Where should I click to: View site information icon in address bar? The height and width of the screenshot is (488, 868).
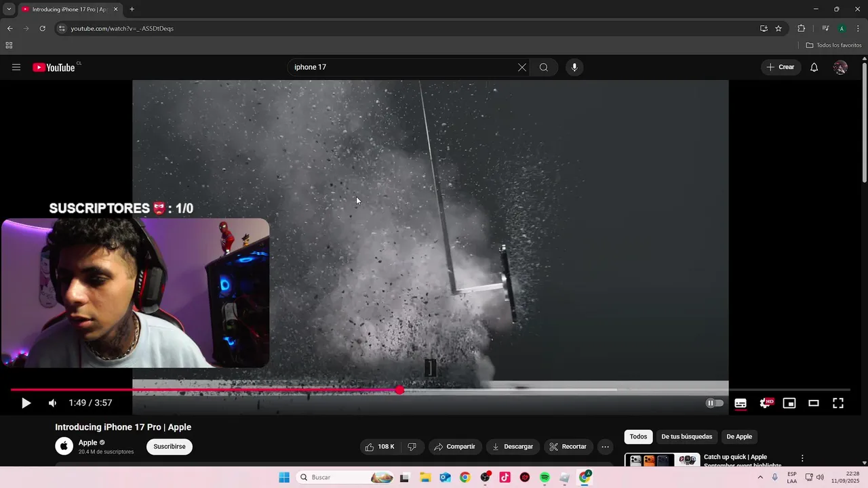click(62, 28)
